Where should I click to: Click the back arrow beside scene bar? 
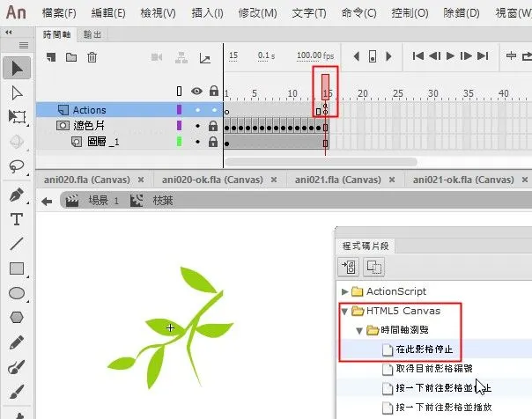pyautogui.click(x=47, y=202)
